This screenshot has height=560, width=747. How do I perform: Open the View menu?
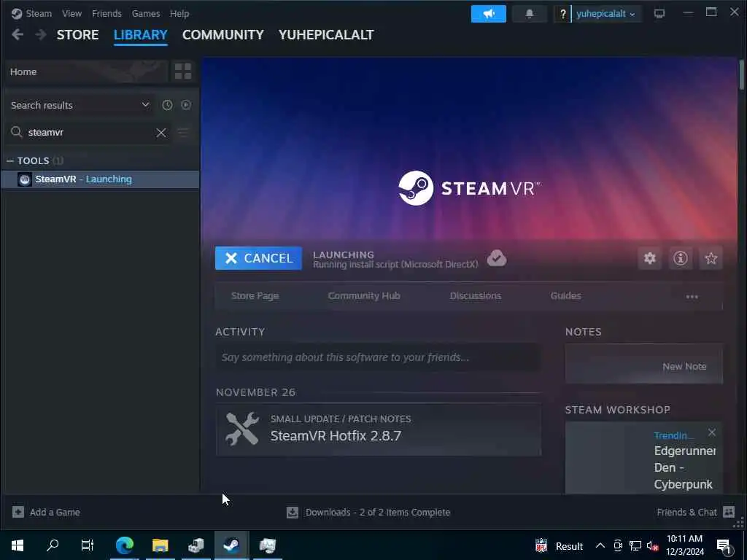click(x=71, y=13)
